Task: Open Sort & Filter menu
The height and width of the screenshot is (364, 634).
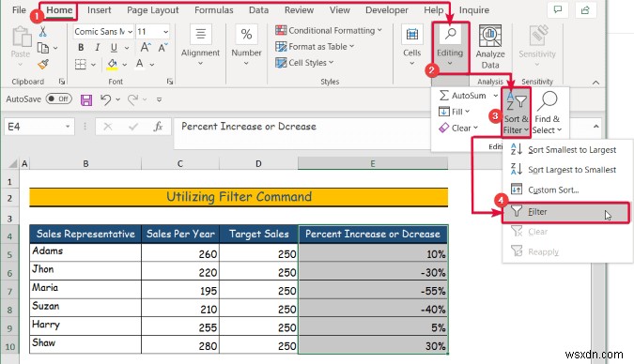Action: pos(516,114)
